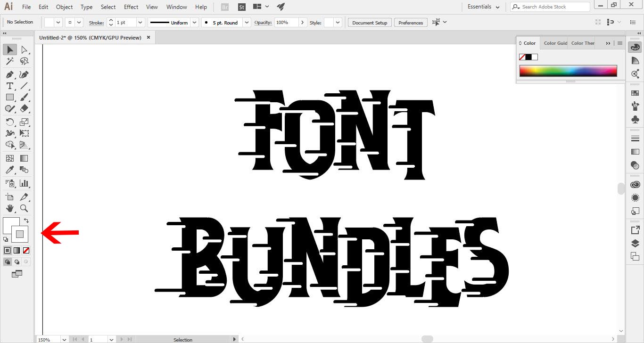644x343 pixels.
Task: Select the Perspective Grid tool
Action: point(24,145)
